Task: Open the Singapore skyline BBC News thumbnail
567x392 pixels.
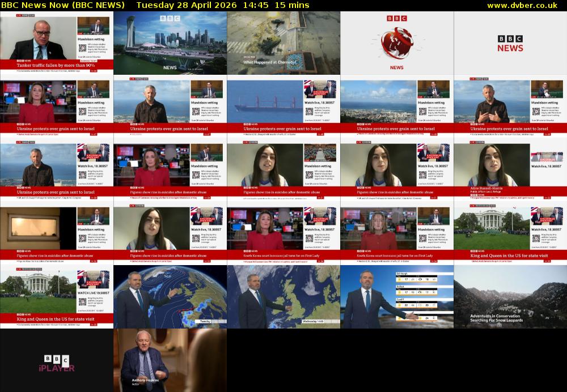Action: click(x=170, y=42)
